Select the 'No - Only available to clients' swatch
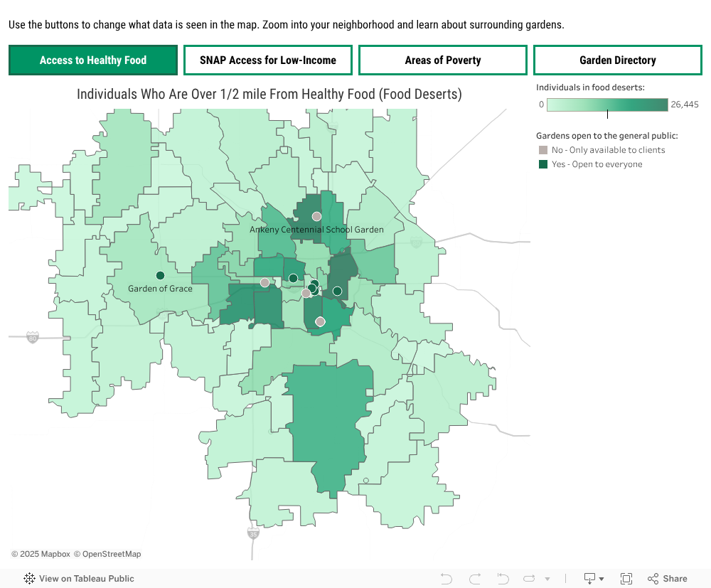Viewport: 711px width, 588px height. [x=542, y=150]
